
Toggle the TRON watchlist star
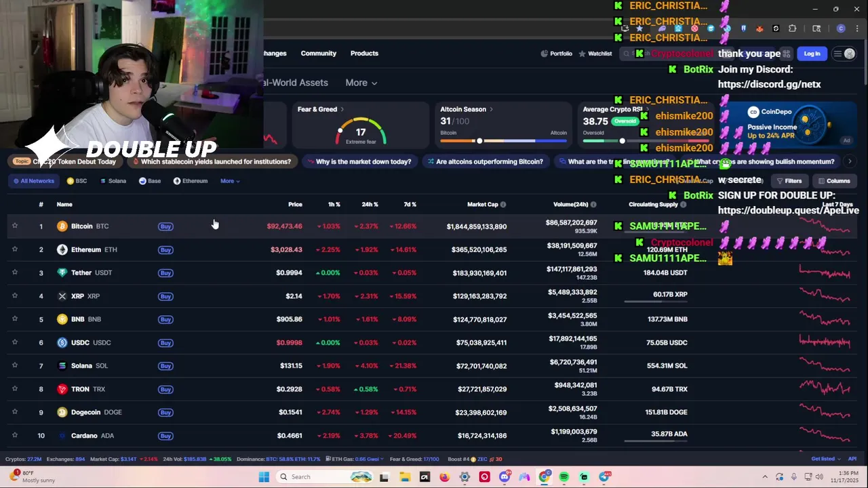(15, 389)
